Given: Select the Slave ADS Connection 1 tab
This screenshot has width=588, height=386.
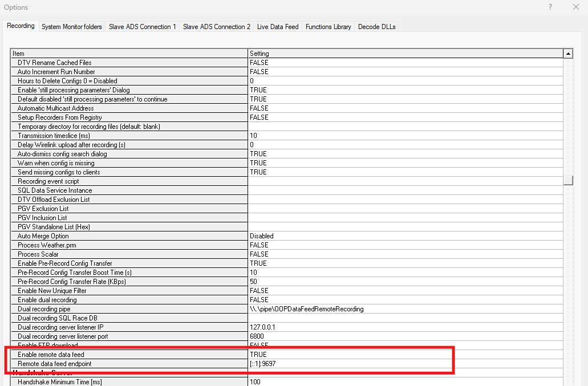Looking at the screenshot, I should pos(142,26).
